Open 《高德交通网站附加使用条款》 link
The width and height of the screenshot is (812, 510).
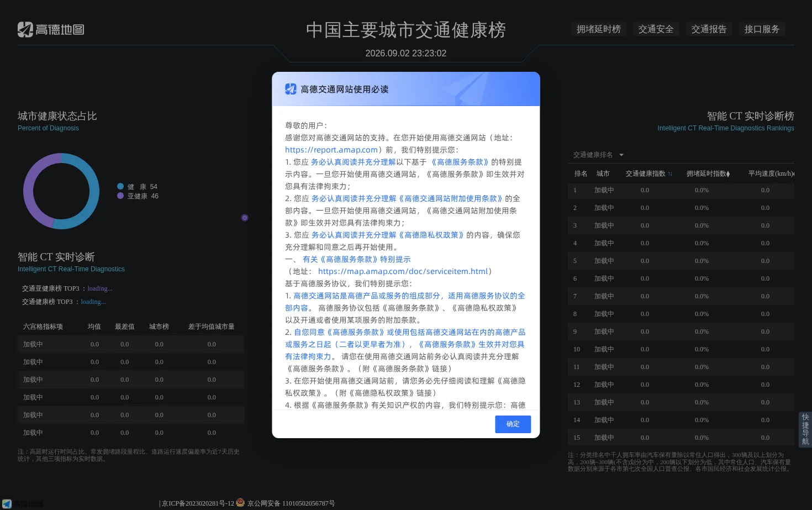pos(451,198)
